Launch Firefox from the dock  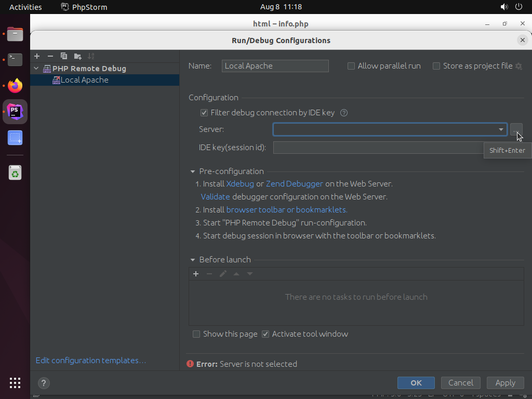click(15, 86)
